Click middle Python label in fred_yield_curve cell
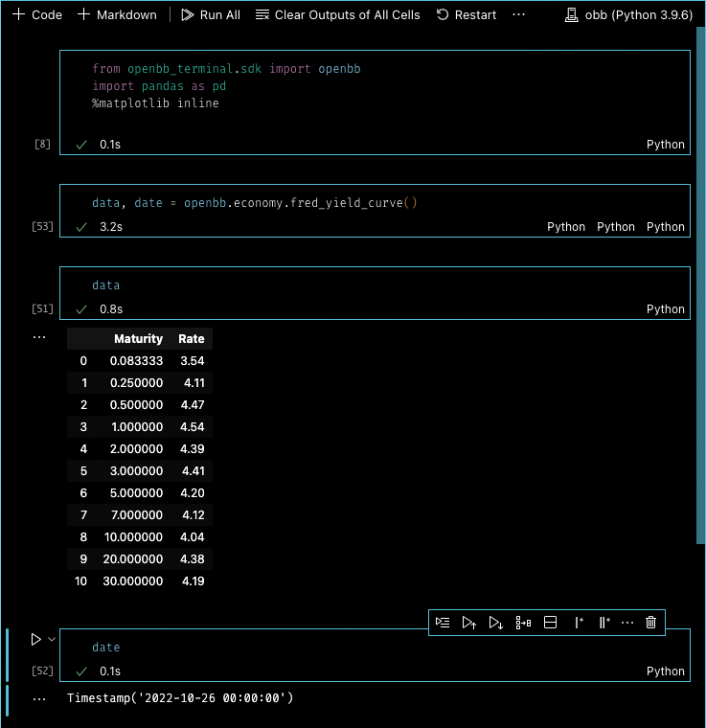 point(616,227)
